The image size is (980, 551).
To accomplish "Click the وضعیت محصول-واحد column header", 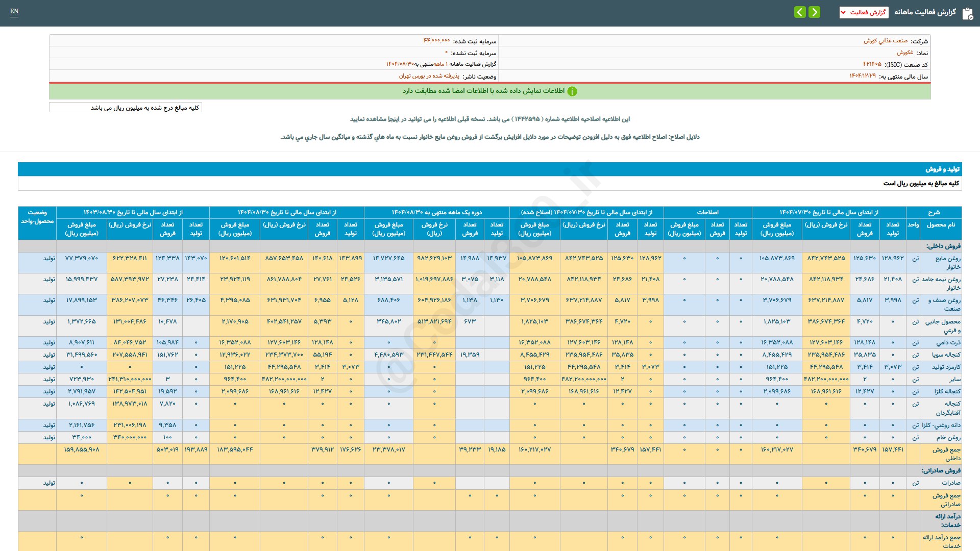I will [37, 217].
